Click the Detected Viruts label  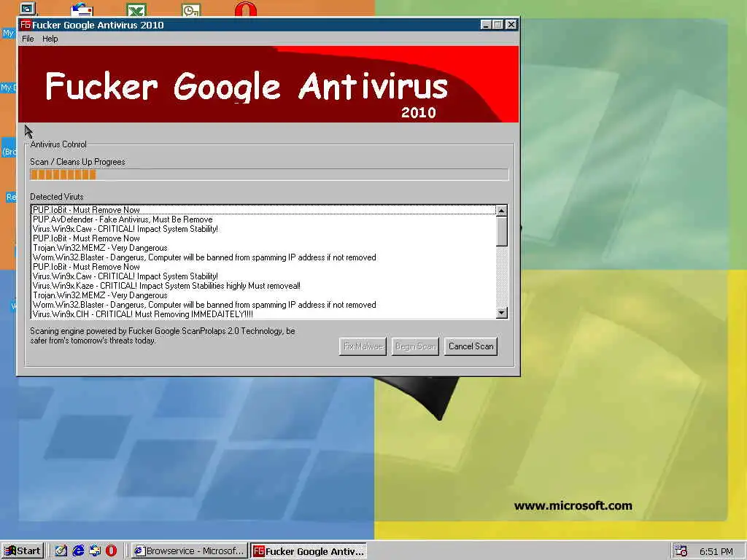pyautogui.click(x=57, y=197)
